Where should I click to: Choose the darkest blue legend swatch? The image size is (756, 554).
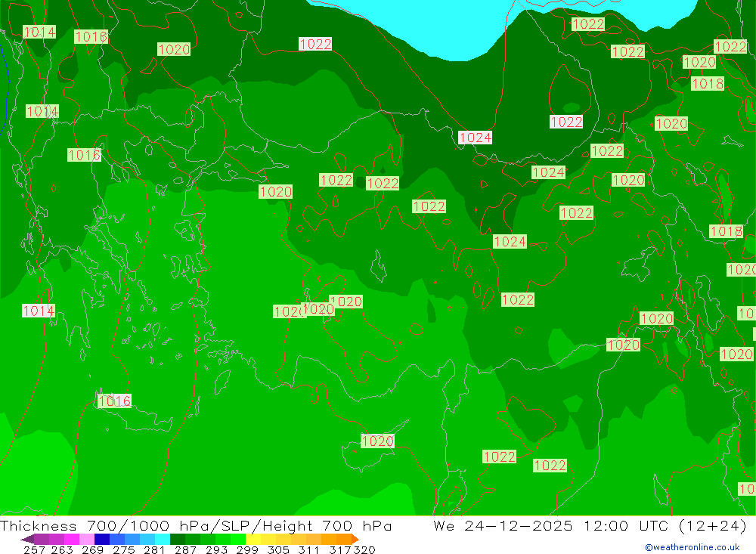pyautogui.click(x=102, y=539)
